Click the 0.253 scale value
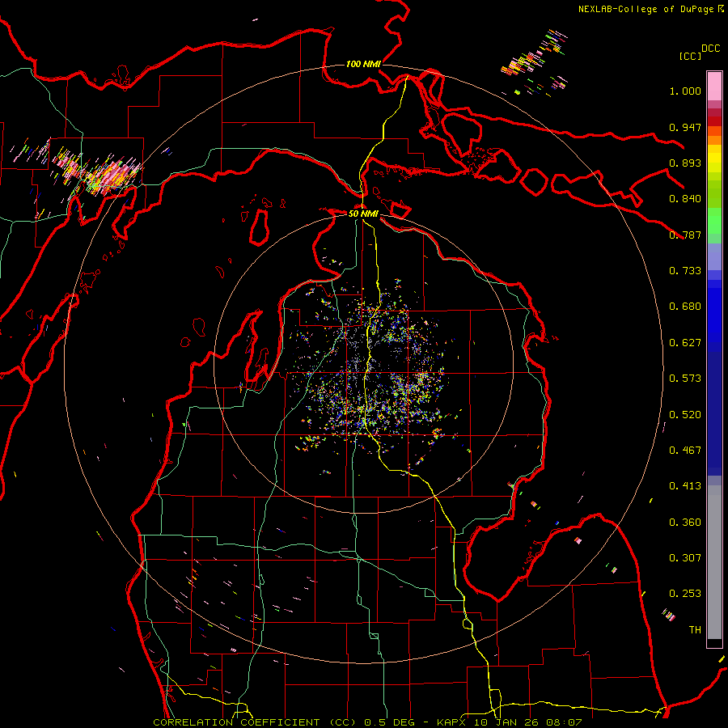This screenshot has height=728, width=728. (x=685, y=594)
